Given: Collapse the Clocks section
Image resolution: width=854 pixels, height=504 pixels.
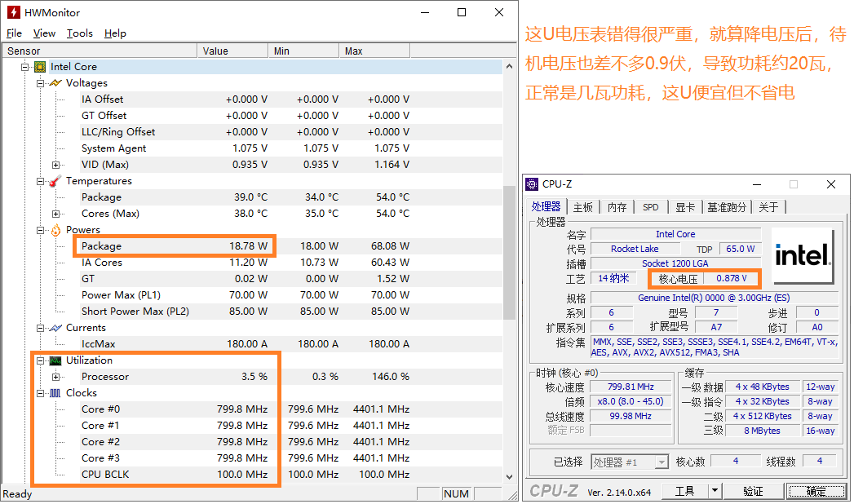Looking at the screenshot, I should (40, 393).
